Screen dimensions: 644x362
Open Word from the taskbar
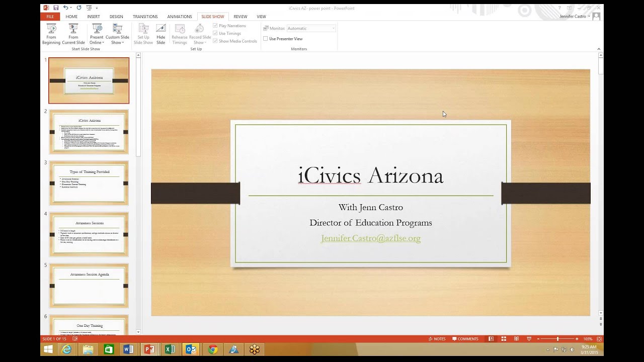click(x=128, y=349)
